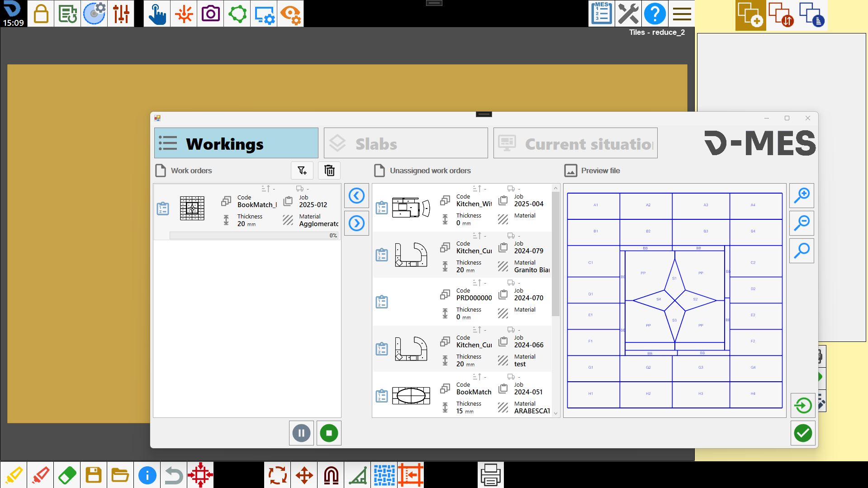Click the orange align-to-edge frame icon
868x488 pixels.
click(411, 475)
